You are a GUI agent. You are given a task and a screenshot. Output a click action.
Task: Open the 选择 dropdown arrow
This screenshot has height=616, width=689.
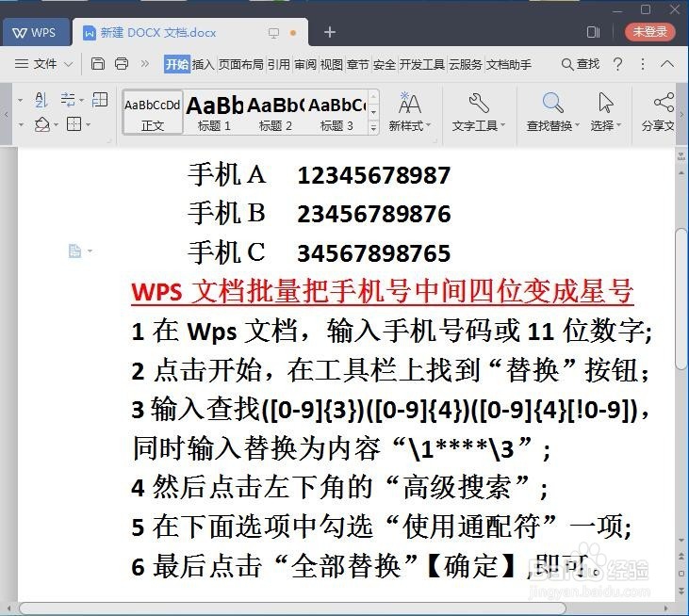pos(618,125)
